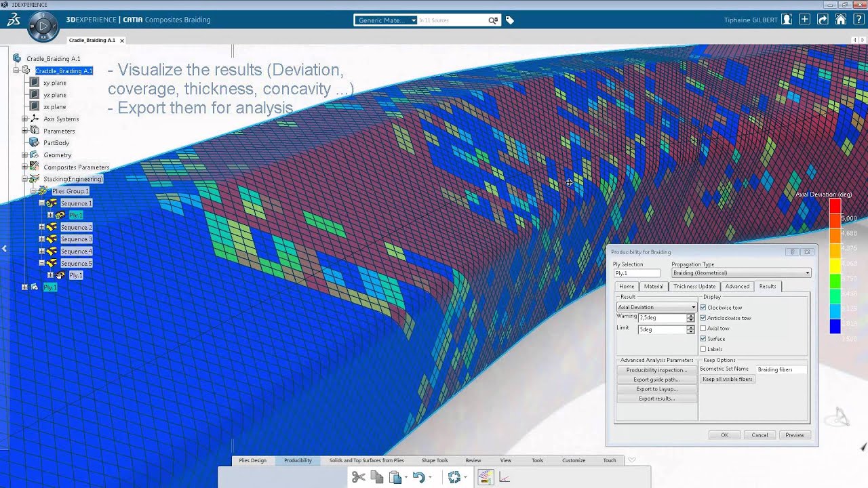Open the Undo history dropdown arrow

tap(429, 478)
